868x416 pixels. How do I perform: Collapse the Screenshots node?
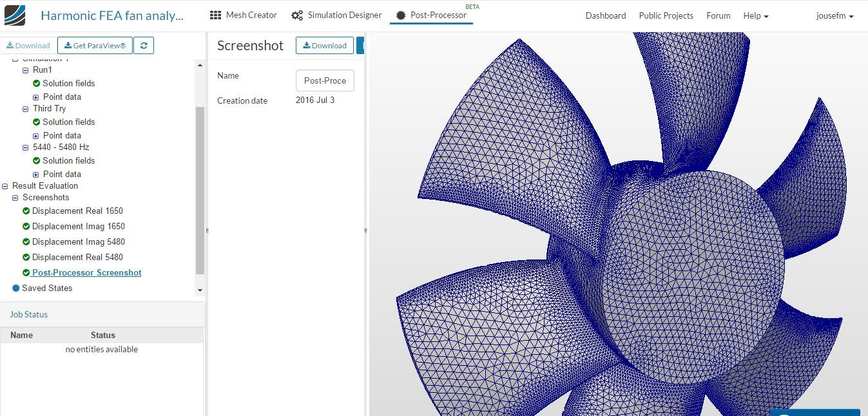15,198
